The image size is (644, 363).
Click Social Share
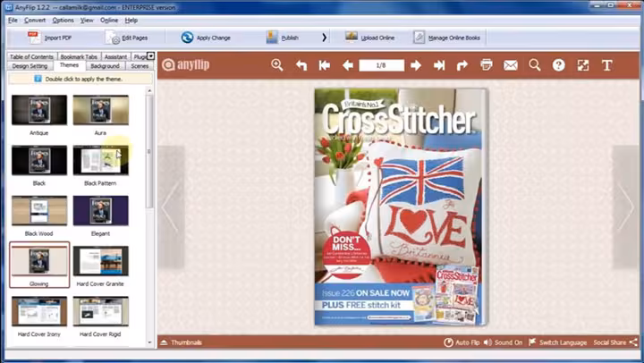pyautogui.click(x=615, y=342)
